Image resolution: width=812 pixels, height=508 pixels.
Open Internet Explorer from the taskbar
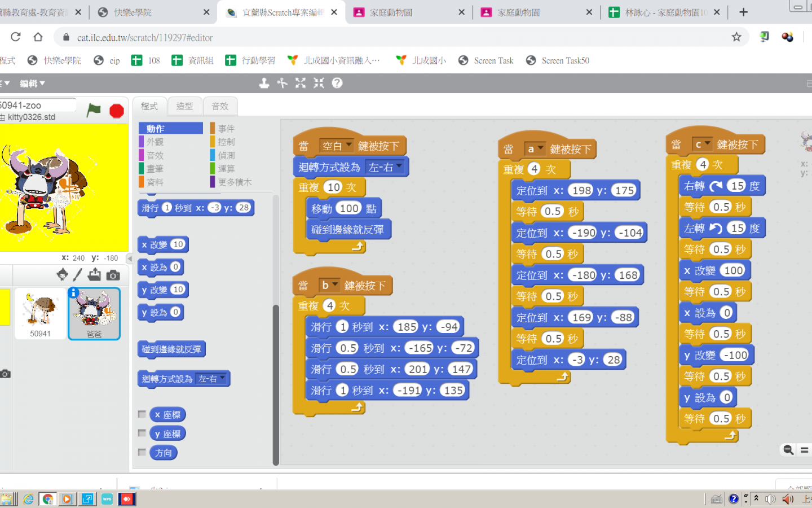click(28, 499)
